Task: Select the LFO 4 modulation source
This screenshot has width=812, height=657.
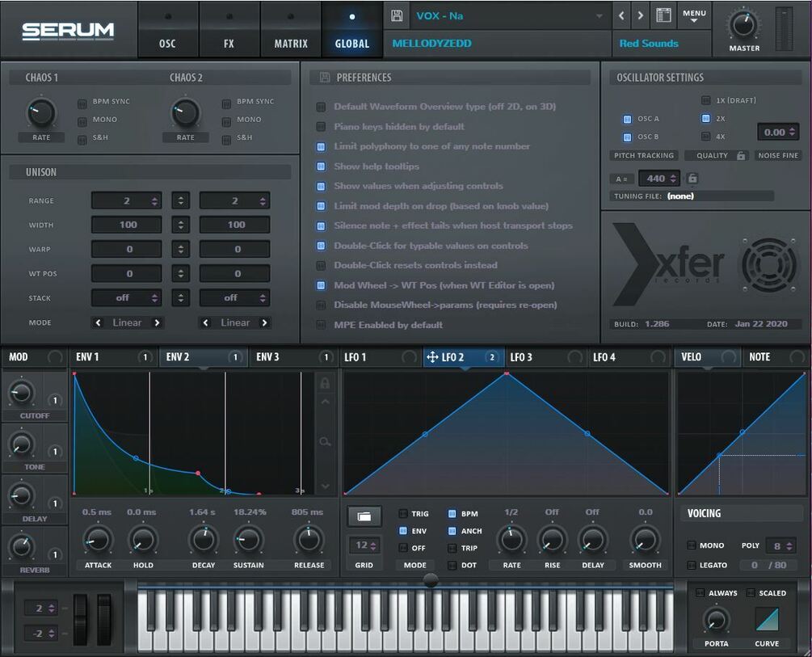Action: [629, 357]
